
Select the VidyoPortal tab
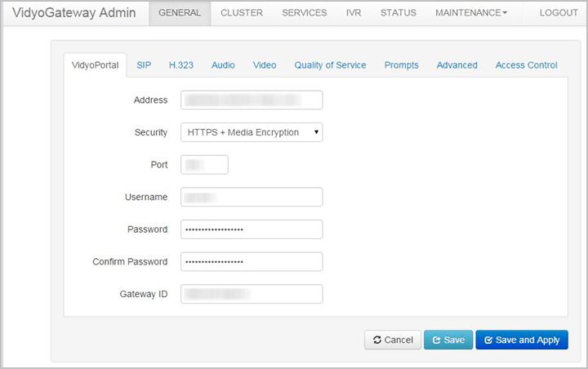96,65
